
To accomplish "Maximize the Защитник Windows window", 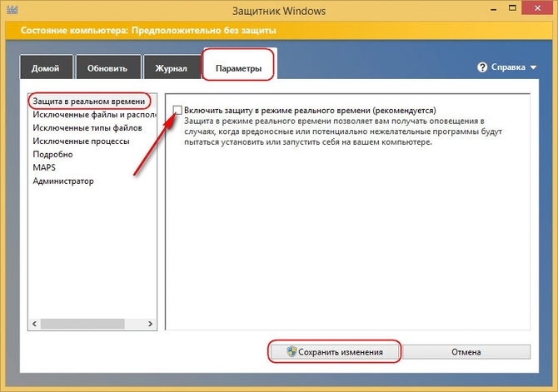I will [512, 7].
